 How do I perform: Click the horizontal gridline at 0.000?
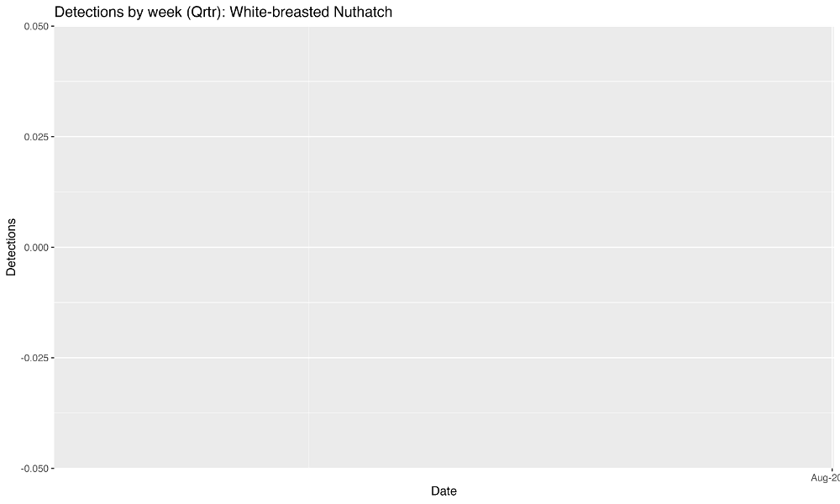coord(444,247)
